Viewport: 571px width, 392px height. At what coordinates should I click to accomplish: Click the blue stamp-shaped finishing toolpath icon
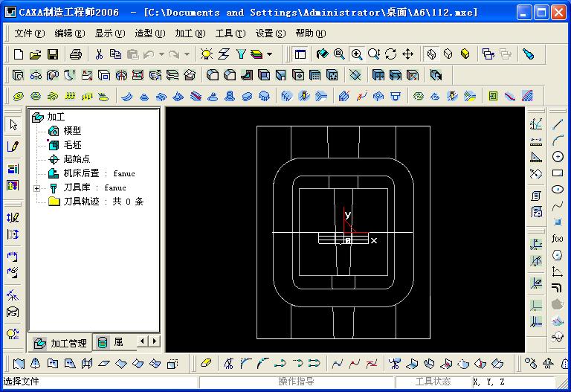[230, 96]
